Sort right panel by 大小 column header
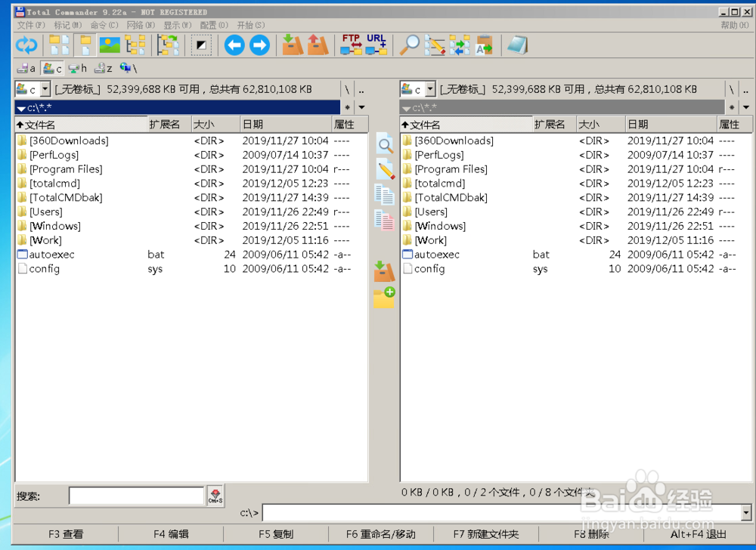Screen dimensions: 756x550 (x=601, y=125)
